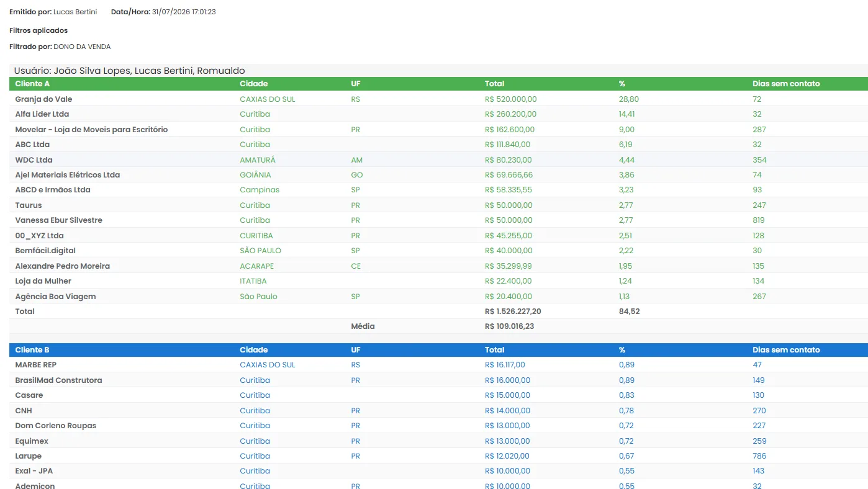Click the total percentage 84,52

coord(630,312)
